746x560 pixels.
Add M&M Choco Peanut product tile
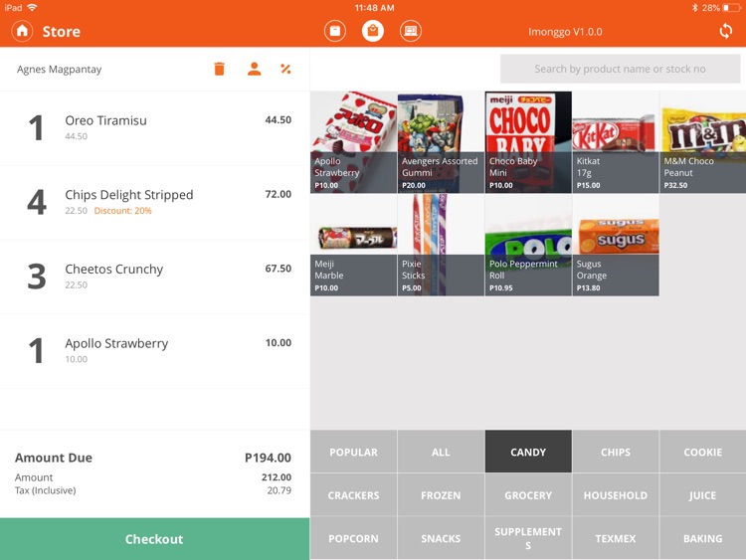pos(702,142)
